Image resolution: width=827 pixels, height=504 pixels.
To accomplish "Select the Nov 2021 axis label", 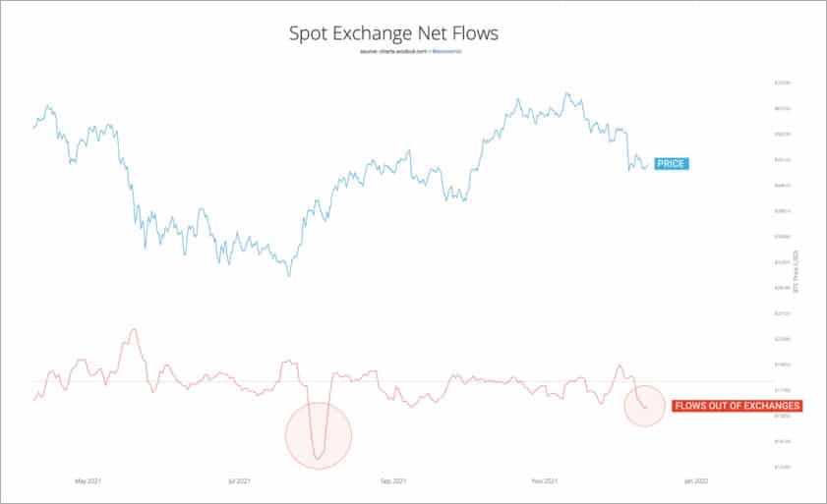I will [545, 480].
